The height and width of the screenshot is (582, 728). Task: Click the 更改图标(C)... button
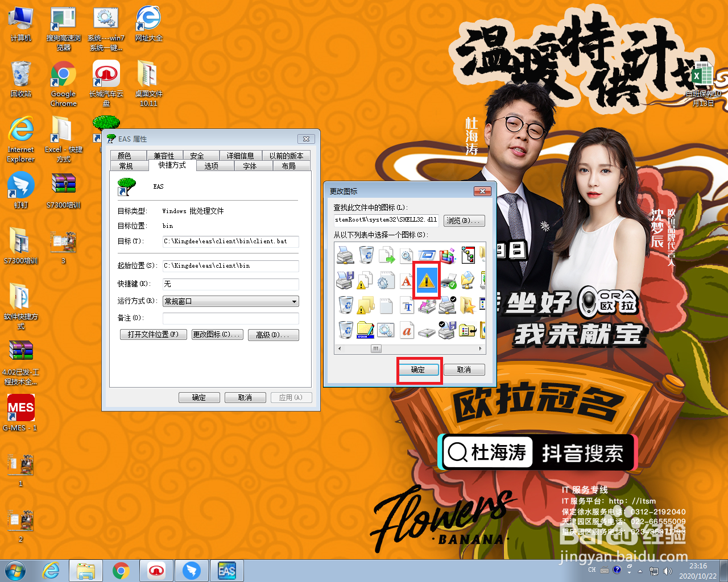217,335
